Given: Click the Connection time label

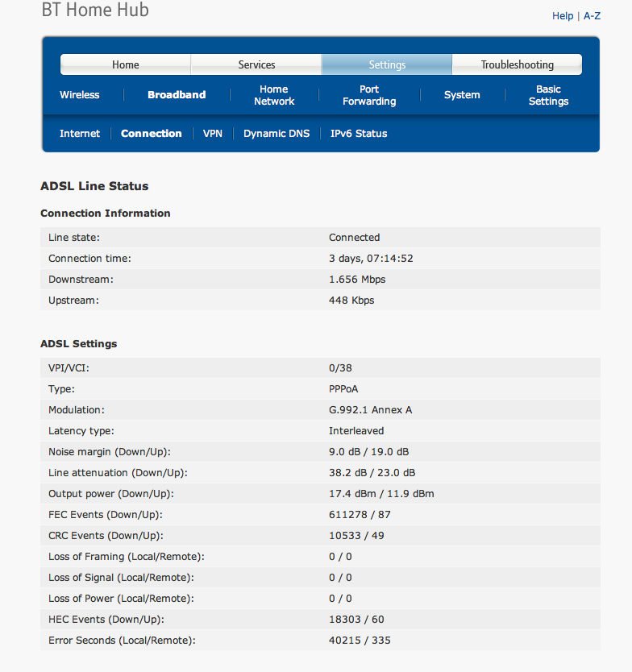Looking at the screenshot, I should point(89,259).
